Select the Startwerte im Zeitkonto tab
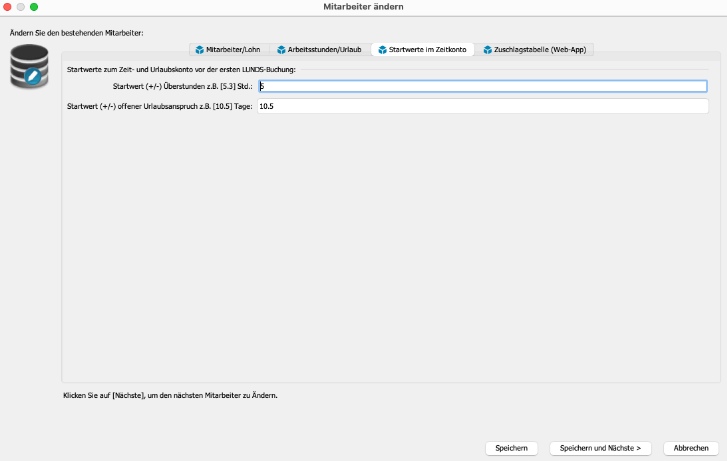The image size is (727, 461). pyautogui.click(x=422, y=50)
